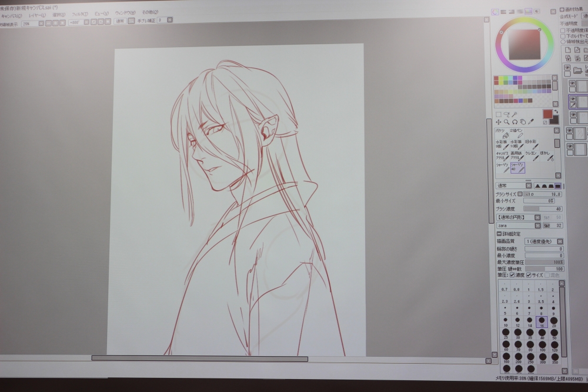Enable 濃度 pressure checkbox
Image resolution: width=588 pixels, height=392 pixels.
[512, 275]
